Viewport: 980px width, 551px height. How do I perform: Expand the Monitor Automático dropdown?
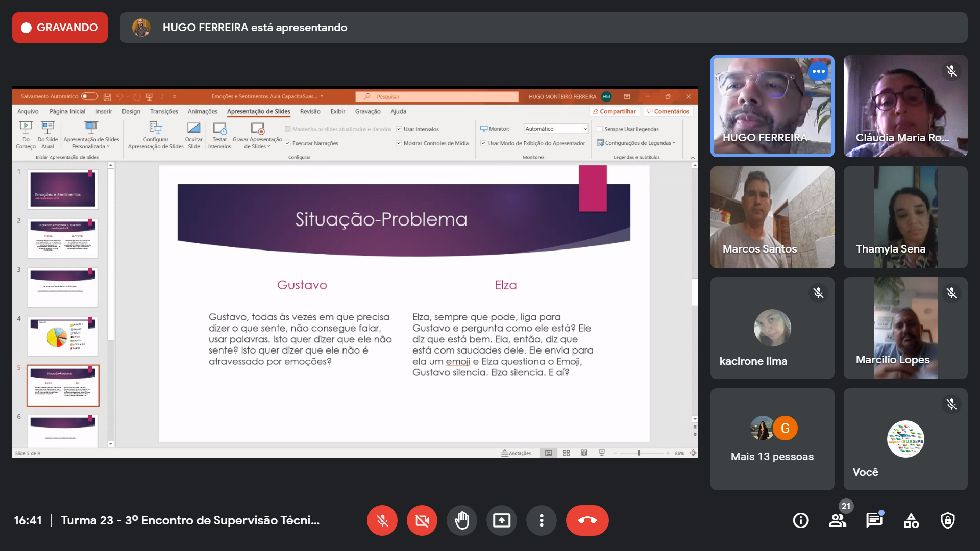coord(585,129)
